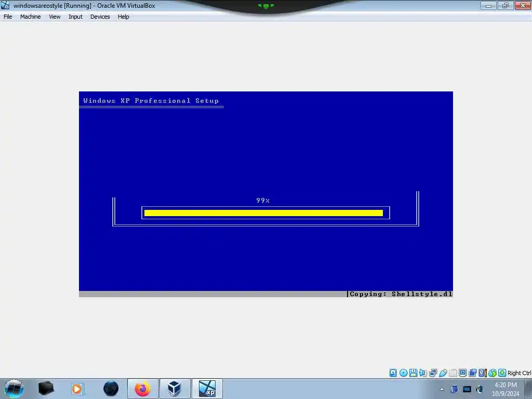Open the File menu
The width and height of the screenshot is (532, 399).
[8, 17]
